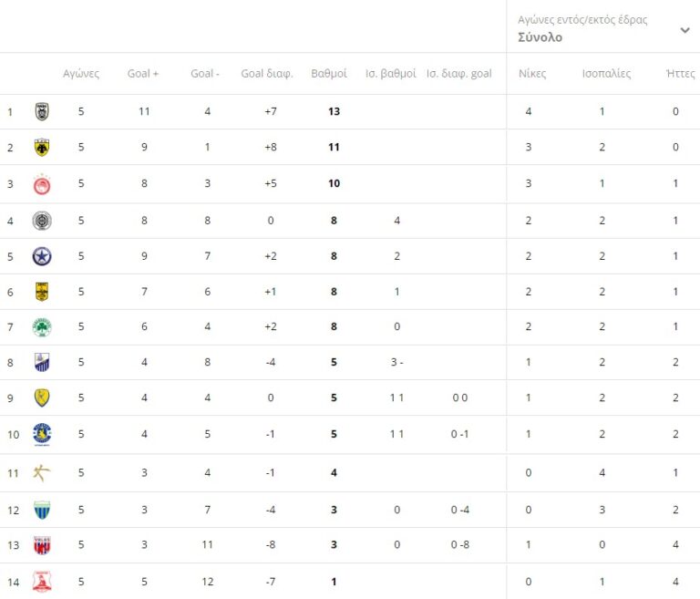Sort by the Goal + column header
Image resolution: width=700 pixels, height=599 pixels.
tap(143, 74)
